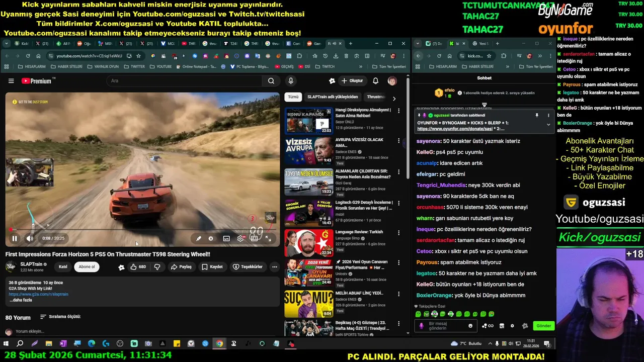Click the Bir mesaj gönderin chat input
Screen dimensions: 644x362
tap(445, 326)
